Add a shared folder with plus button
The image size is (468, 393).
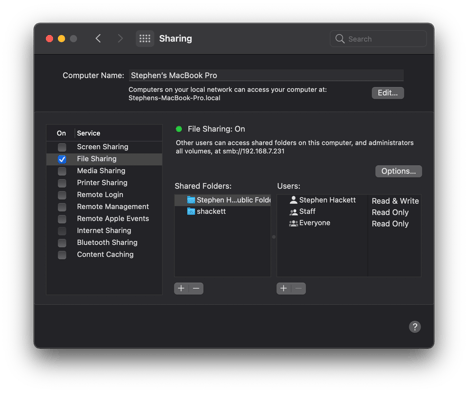coord(181,288)
